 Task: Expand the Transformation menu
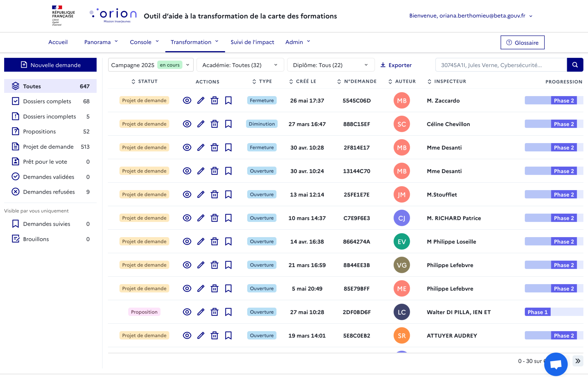195,42
